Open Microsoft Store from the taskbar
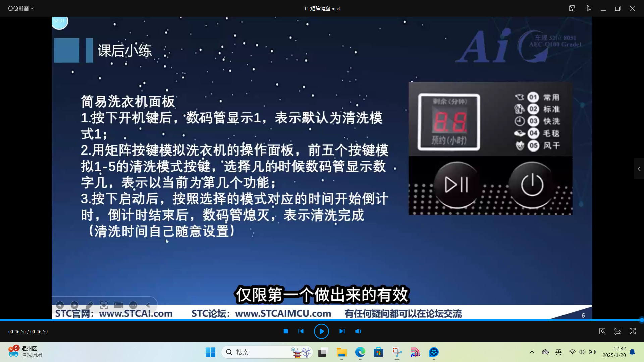This screenshot has width=644, height=362. [x=378, y=352]
